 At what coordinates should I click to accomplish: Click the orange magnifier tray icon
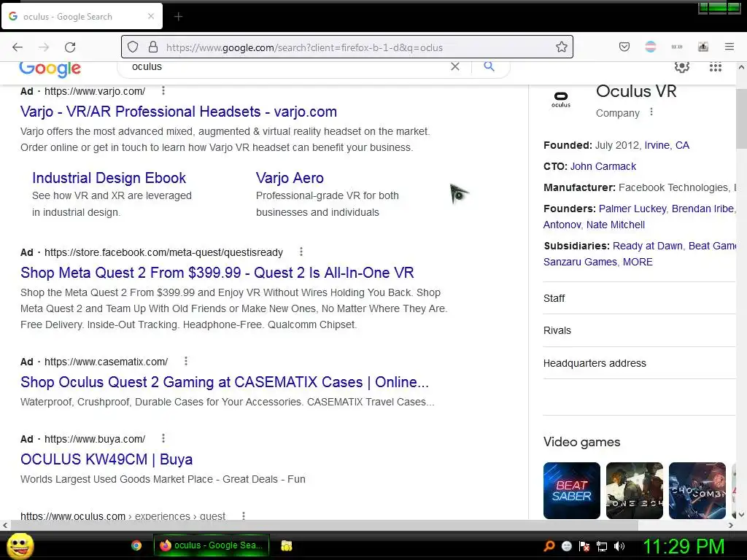pyautogui.click(x=549, y=545)
